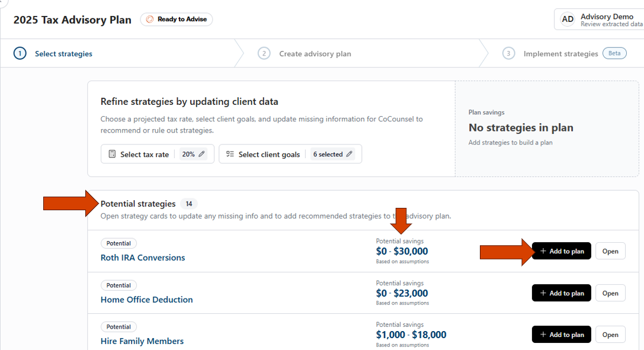Screen dimensions: 644x350
Task: Go to Create advisory plan step
Action: [x=315, y=54]
